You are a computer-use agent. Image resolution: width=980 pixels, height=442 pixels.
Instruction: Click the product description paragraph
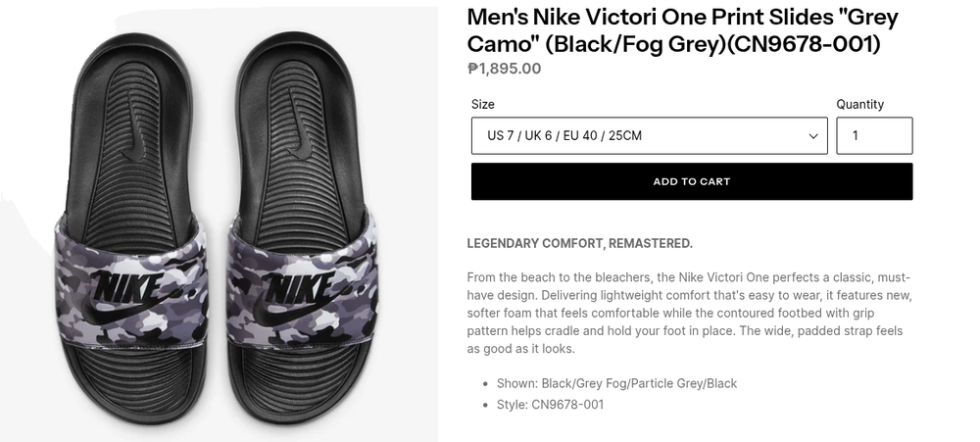(689, 313)
